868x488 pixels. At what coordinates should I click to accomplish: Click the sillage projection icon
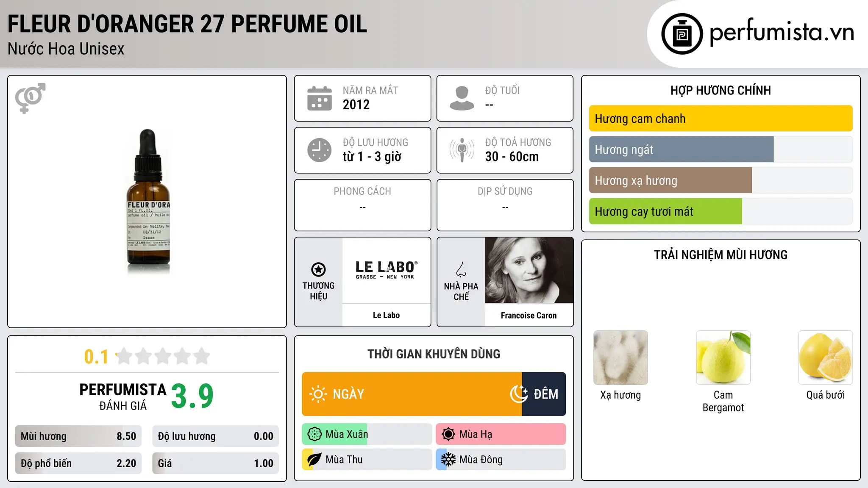[462, 150]
